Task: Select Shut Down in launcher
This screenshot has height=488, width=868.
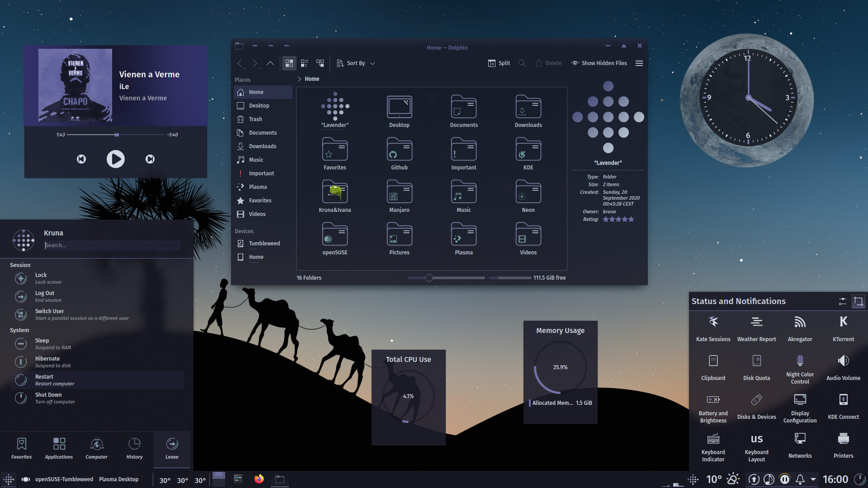Action: (x=97, y=398)
